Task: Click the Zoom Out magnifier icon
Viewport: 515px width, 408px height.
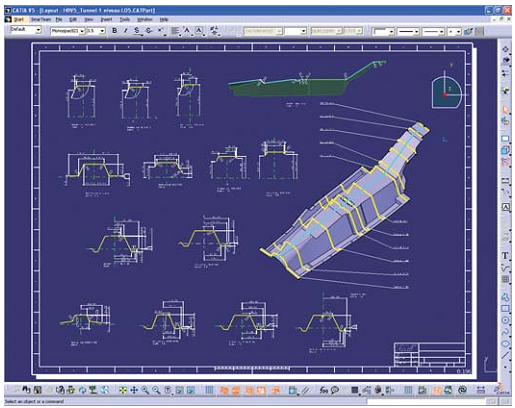Action: [156, 390]
